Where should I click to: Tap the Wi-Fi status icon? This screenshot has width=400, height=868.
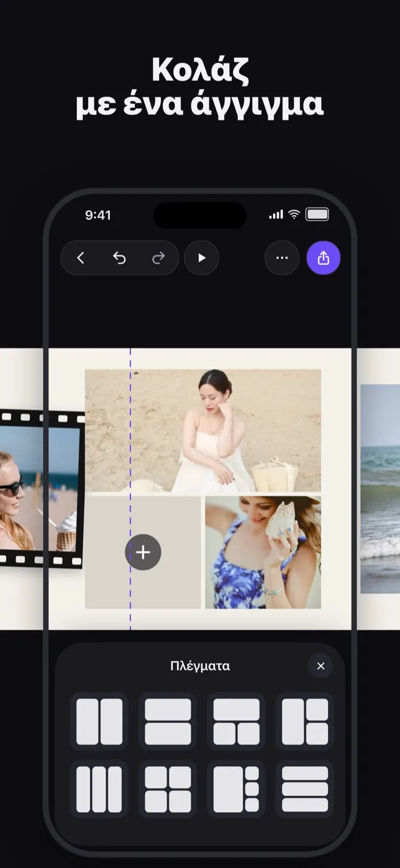point(294,215)
